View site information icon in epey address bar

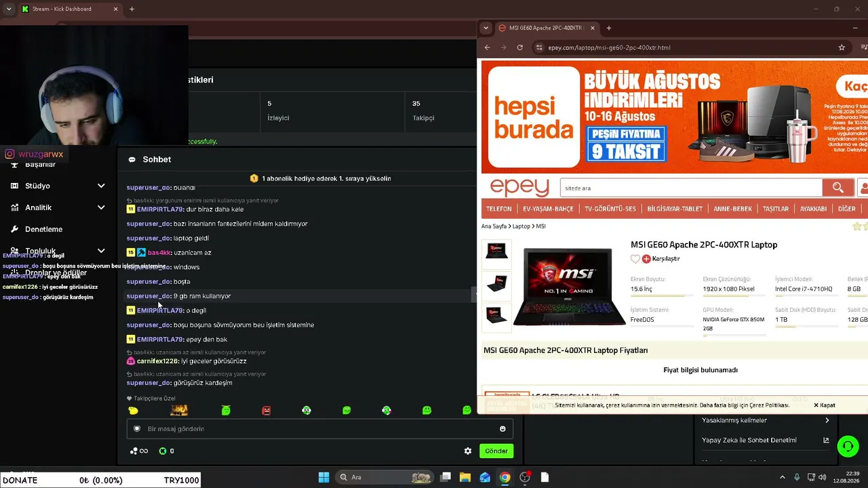point(539,47)
